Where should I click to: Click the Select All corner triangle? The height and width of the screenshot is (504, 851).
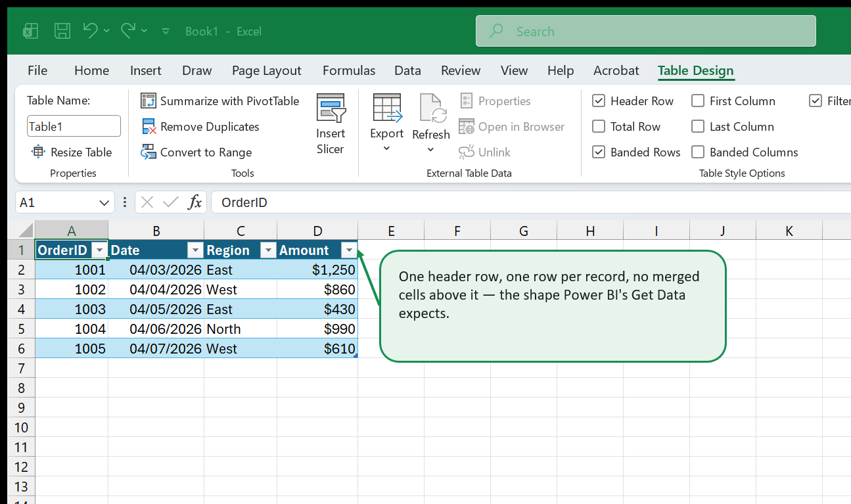click(x=24, y=231)
